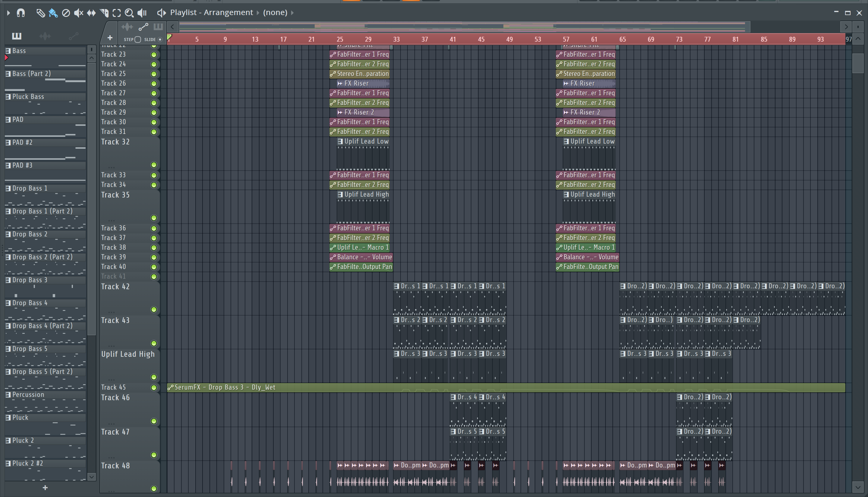Mute Track 45 with its green LED

pyautogui.click(x=154, y=388)
